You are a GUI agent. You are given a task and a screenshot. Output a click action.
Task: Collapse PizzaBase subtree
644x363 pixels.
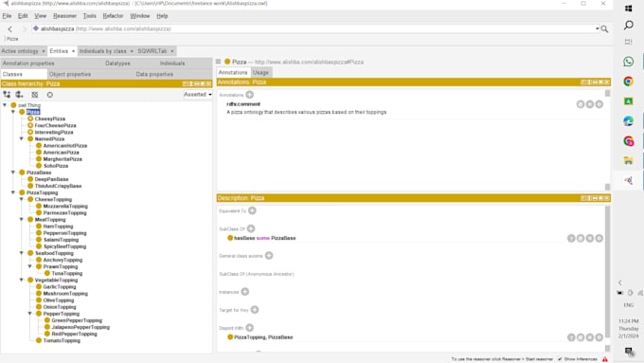tap(13, 172)
